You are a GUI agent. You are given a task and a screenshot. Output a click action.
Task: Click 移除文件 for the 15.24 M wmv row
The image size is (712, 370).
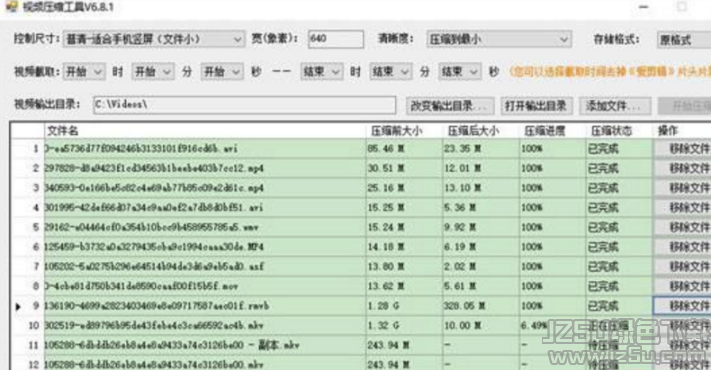pyautogui.click(x=682, y=227)
